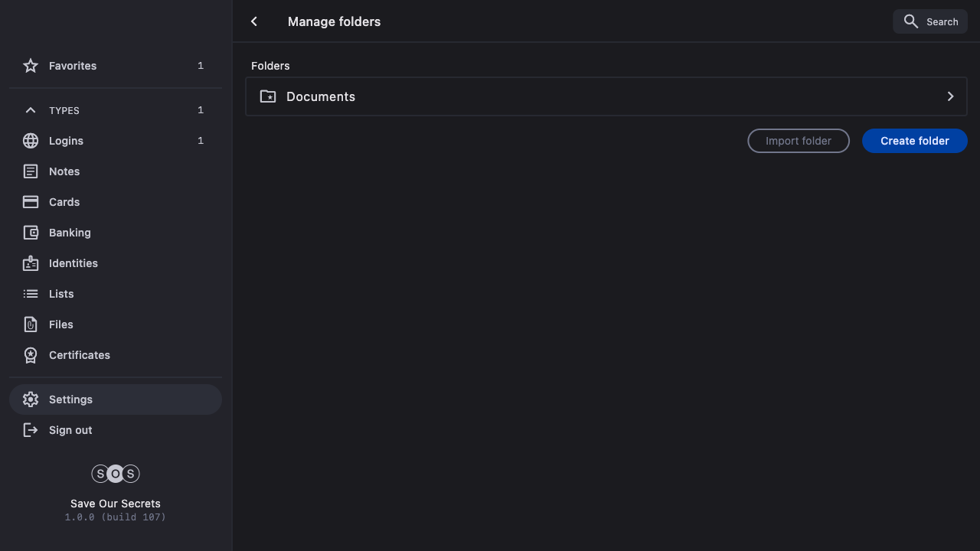Click the Cards credit card icon

[31, 202]
